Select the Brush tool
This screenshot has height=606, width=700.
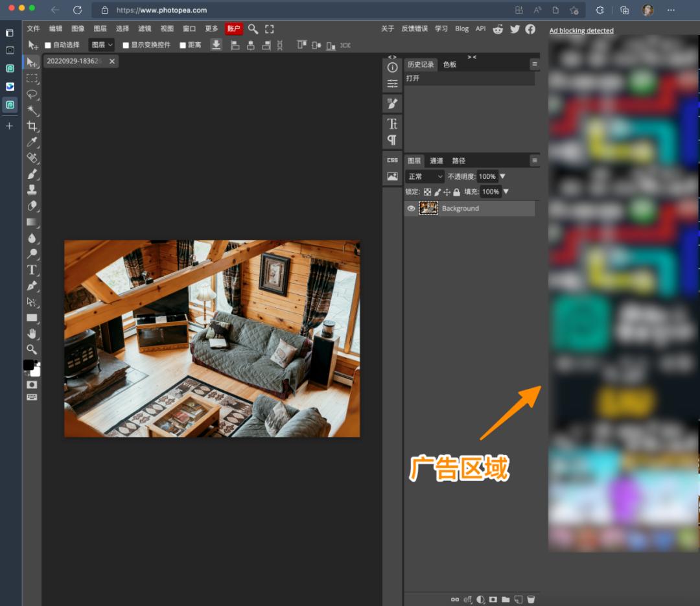32,174
